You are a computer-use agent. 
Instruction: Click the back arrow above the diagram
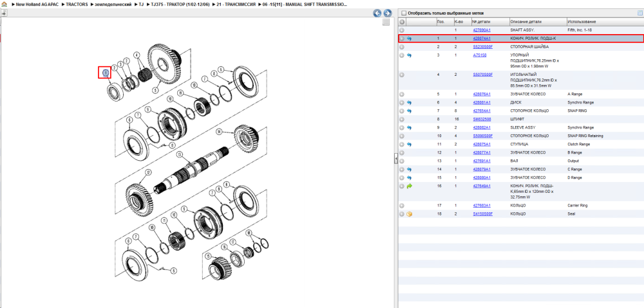tap(377, 13)
